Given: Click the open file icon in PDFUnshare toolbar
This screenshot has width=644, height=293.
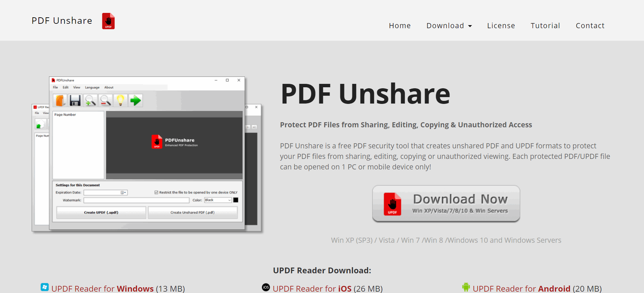Looking at the screenshot, I should (60, 100).
